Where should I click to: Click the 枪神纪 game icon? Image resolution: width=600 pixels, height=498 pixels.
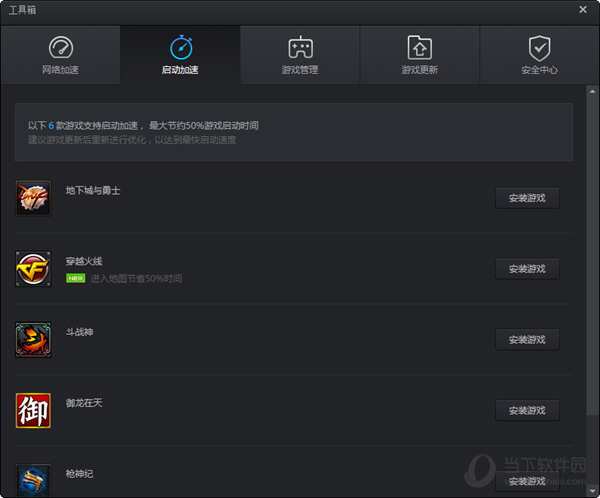pyautogui.click(x=33, y=480)
